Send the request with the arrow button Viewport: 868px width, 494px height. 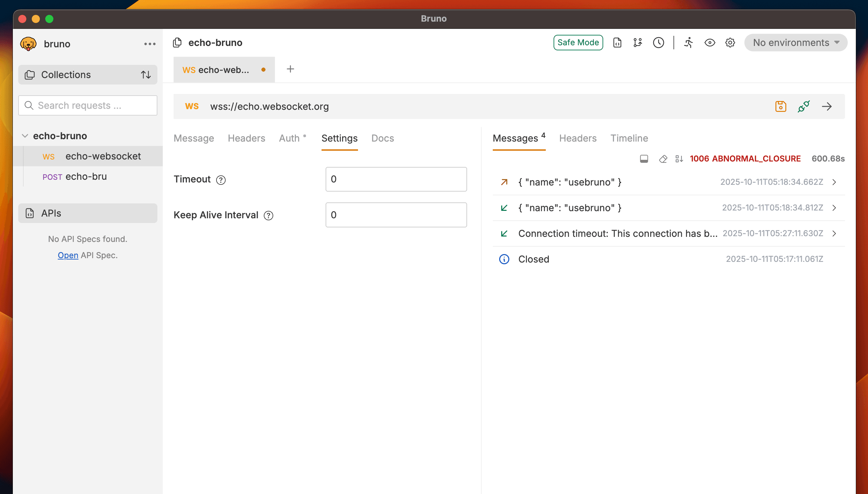pos(827,106)
